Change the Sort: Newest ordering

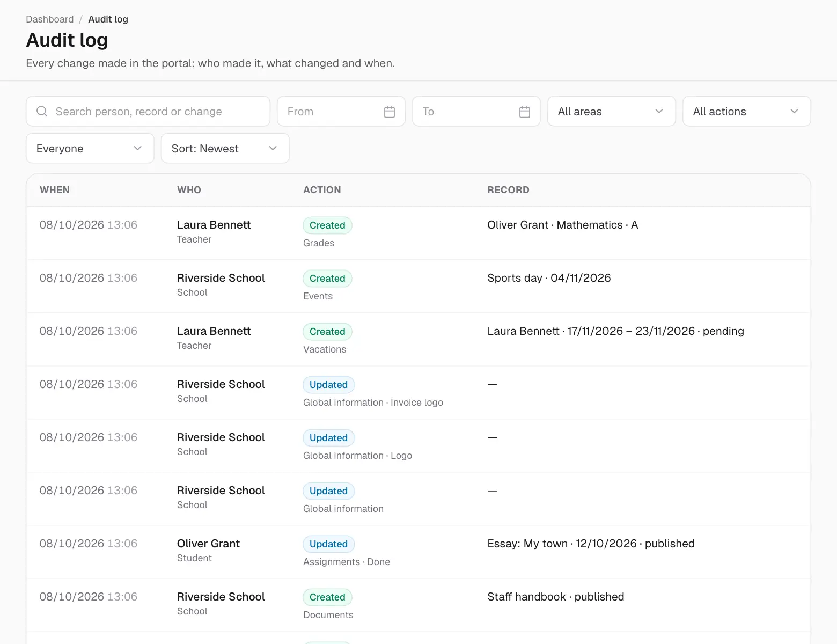pyautogui.click(x=225, y=149)
